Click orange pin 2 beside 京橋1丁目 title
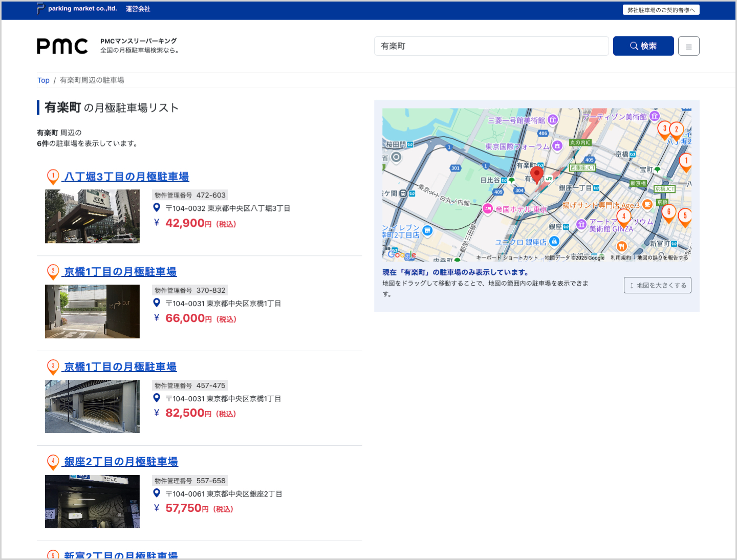 click(53, 272)
